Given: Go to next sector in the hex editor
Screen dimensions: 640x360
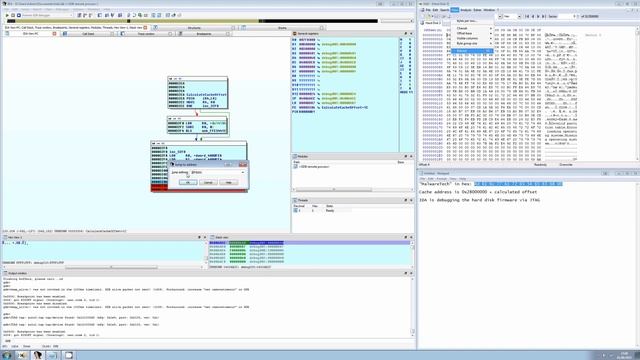Looking at the screenshot, I should tap(538, 16).
